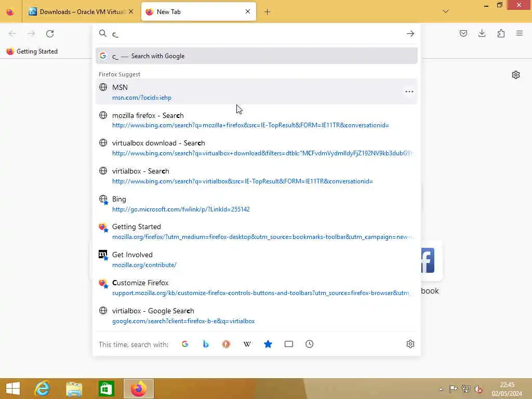The width and height of the screenshot is (532, 399).
Task: Save to Pocket icon
Action: tap(463, 33)
